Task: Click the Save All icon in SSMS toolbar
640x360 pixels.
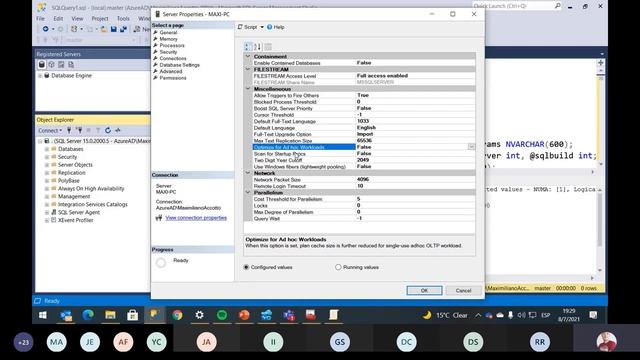Action: click(123, 29)
